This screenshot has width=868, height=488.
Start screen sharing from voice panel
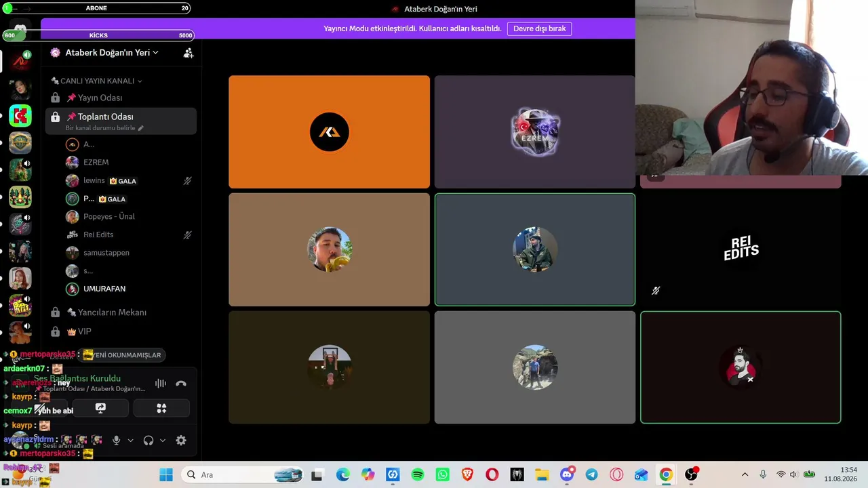click(x=100, y=408)
